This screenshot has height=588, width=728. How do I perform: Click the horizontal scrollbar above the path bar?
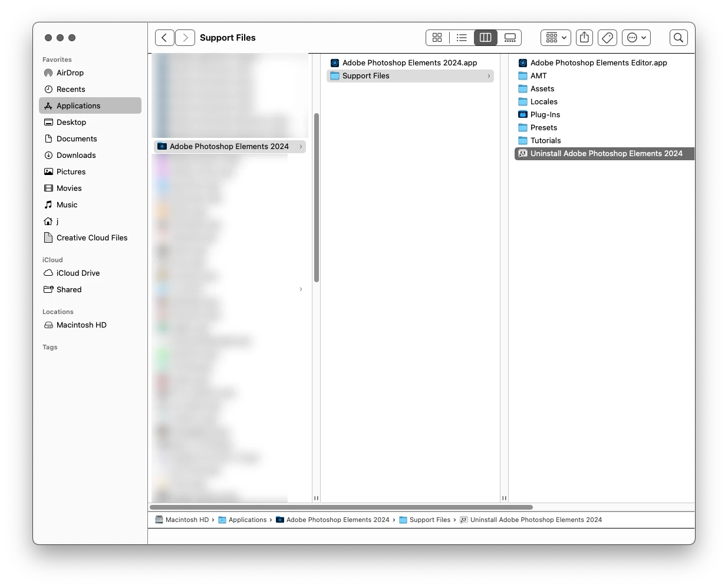point(341,507)
